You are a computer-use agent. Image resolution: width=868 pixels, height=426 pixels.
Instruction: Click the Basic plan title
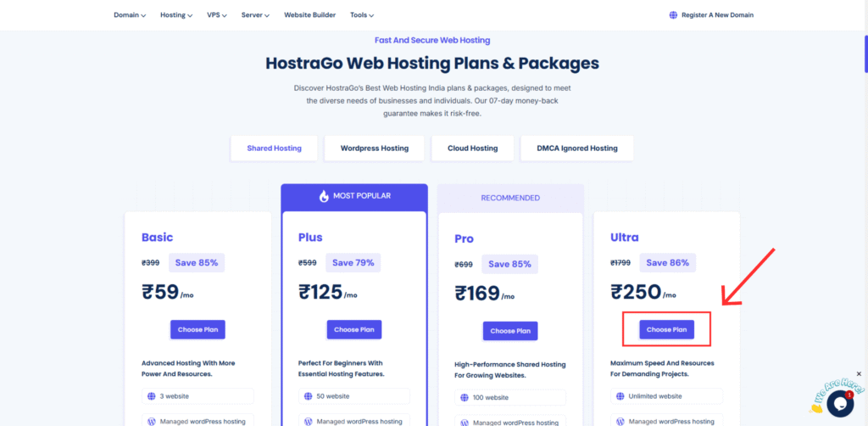157,238
